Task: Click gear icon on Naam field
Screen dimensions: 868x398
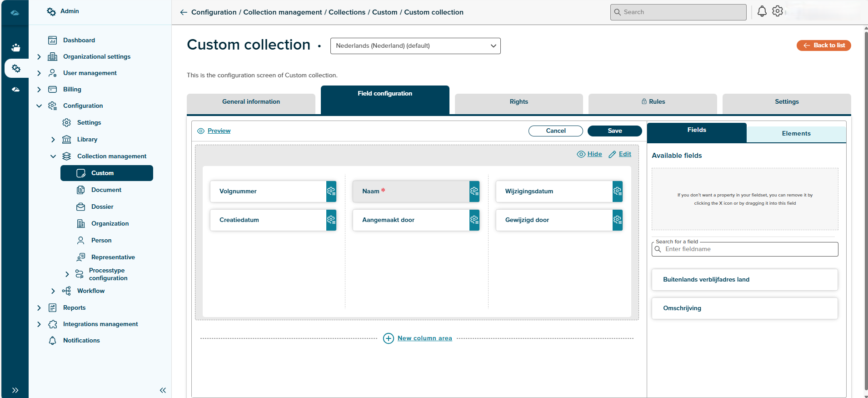Action: tap(474, 191)
